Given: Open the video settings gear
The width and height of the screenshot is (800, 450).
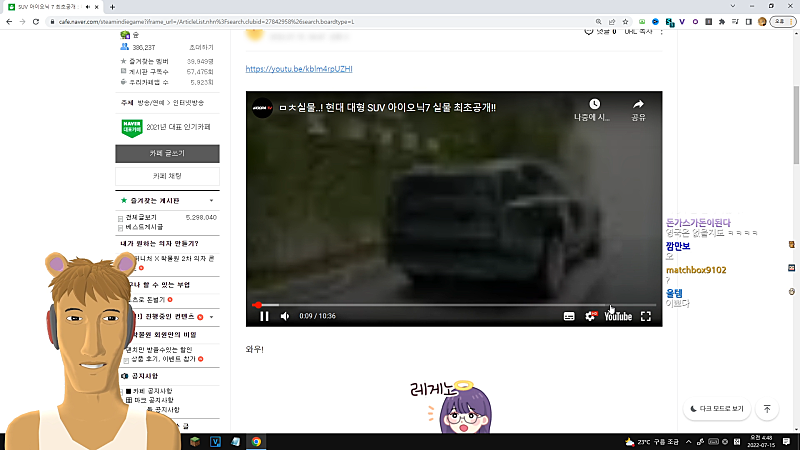Looking at the screenshot, I should 590,316.
